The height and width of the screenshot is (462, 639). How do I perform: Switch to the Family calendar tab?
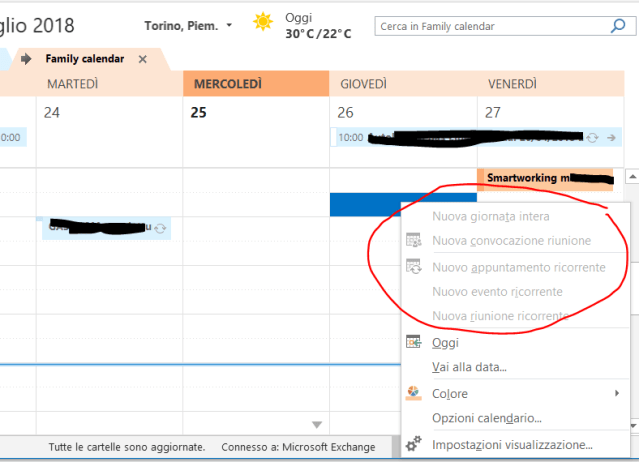pyautogui.click(x=85, y=59)
